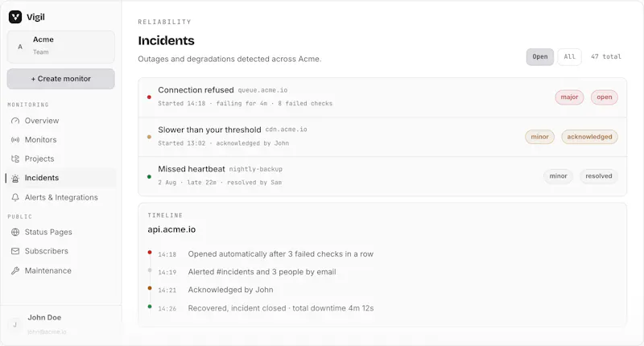Click the Maintenance wrench icon
This screenshot has width=644, height=346.
point(15,270)
